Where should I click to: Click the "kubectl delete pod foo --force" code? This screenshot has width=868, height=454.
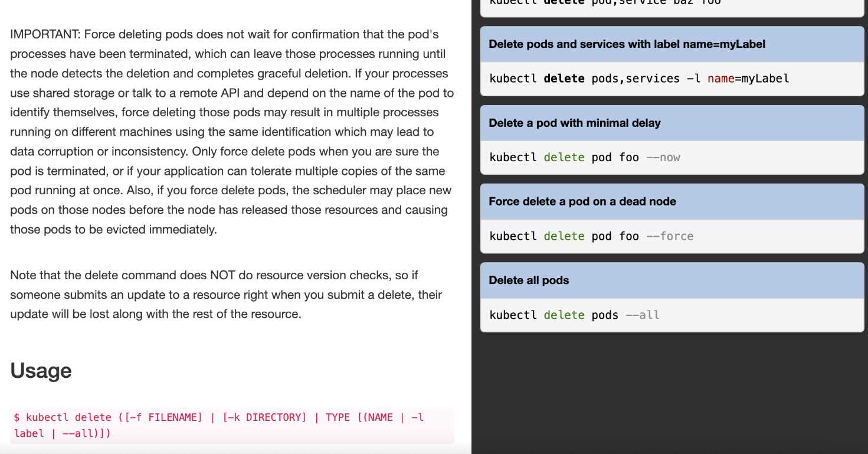pyautogui.click(x=591, y=236)
